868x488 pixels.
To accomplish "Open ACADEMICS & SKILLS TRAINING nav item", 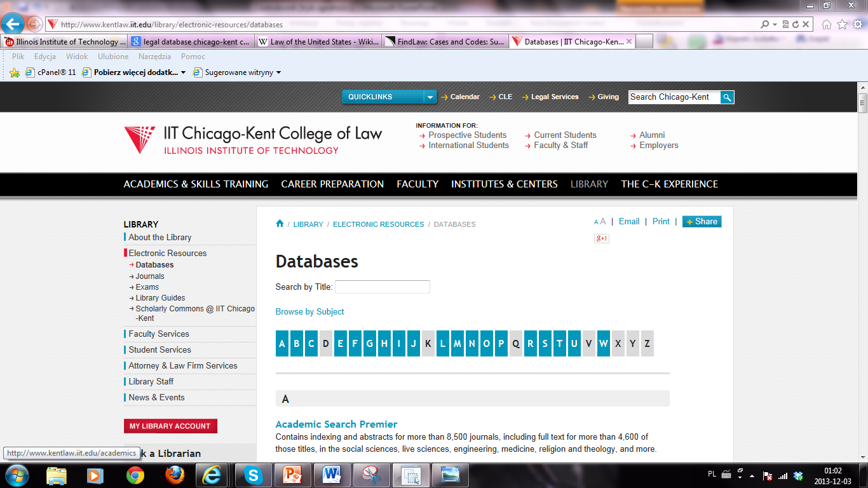I will point(196,184).
